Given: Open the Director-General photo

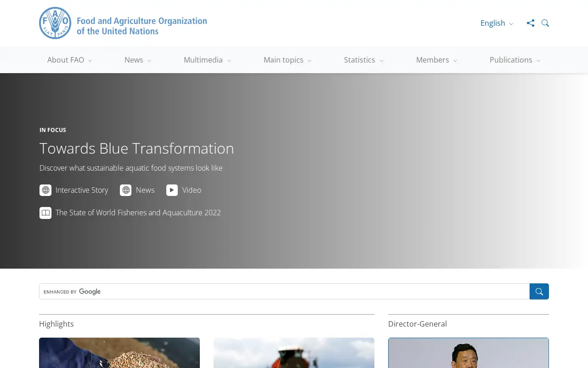Looking at the screenshot, I should tap(469, 353).
